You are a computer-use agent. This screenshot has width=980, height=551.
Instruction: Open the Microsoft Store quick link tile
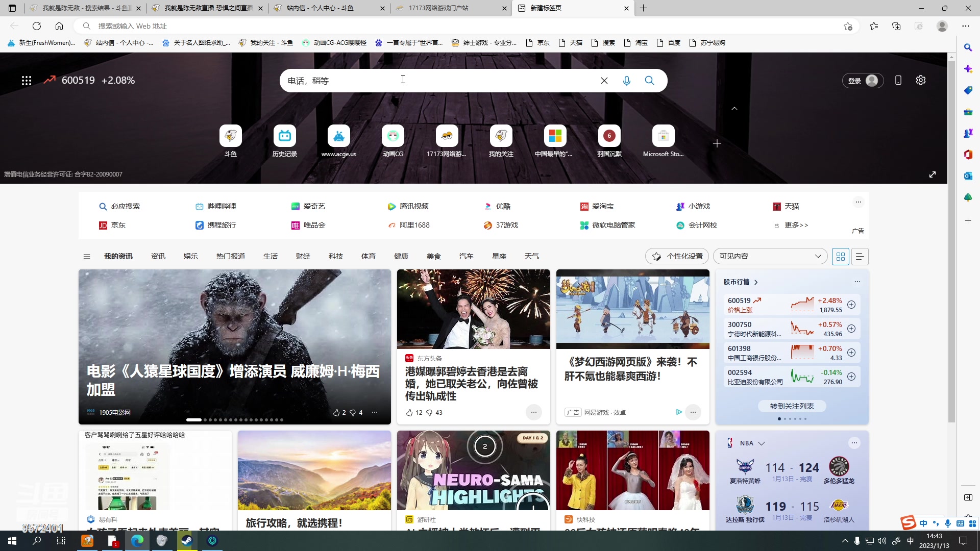pos(664,141)
